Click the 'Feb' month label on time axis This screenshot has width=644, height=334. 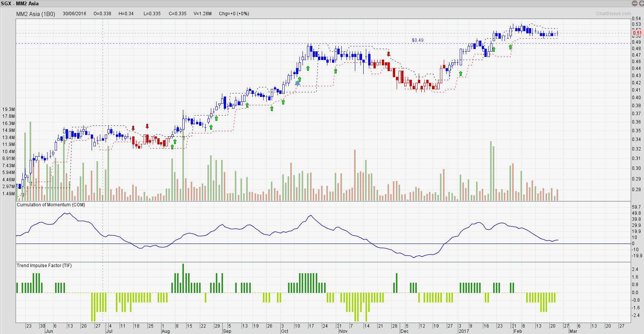tap(517, 331)
